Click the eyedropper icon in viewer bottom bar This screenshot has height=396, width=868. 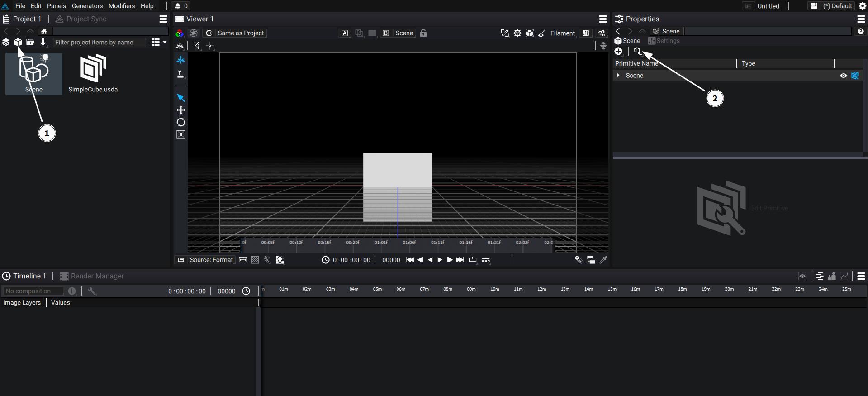(x=603, y=260)
